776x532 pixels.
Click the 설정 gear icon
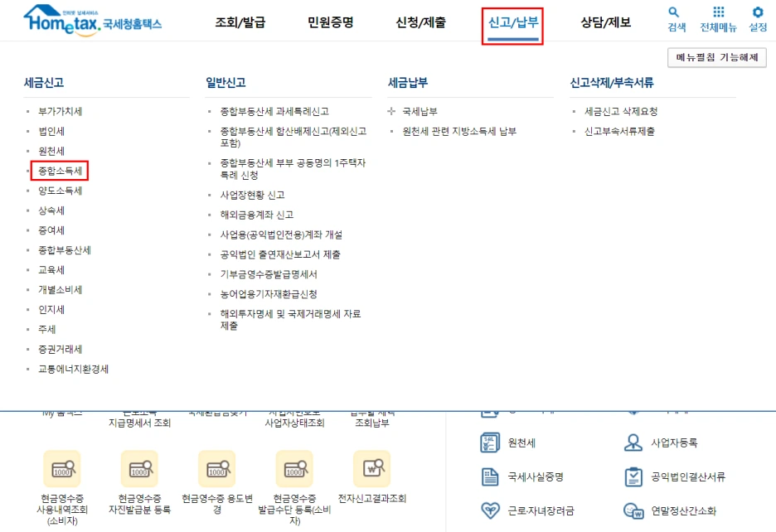pos(757,15)
